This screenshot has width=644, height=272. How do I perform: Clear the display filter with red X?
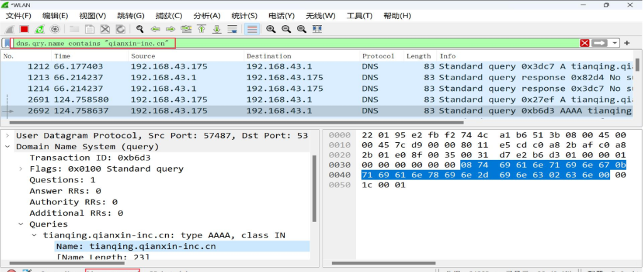[x=585, y=43]
